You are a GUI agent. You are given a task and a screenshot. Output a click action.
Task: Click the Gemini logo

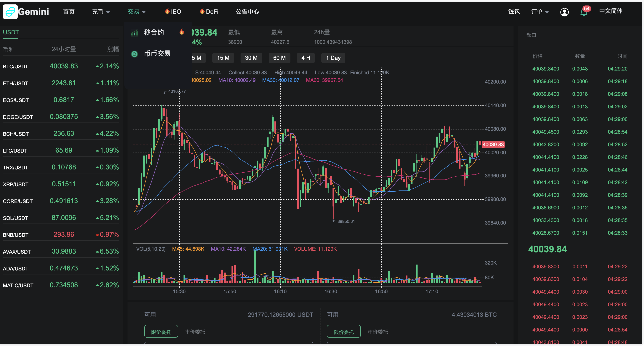[x=26, y=12]
